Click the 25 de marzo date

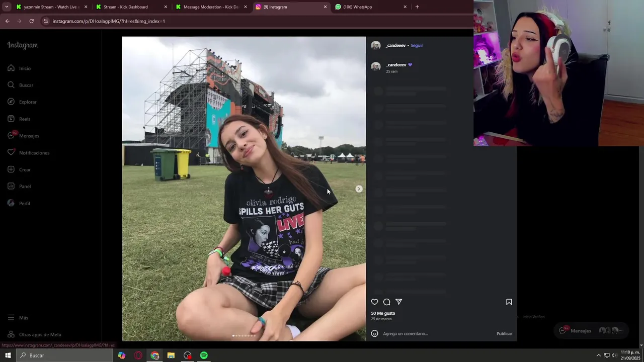(381, 319)
